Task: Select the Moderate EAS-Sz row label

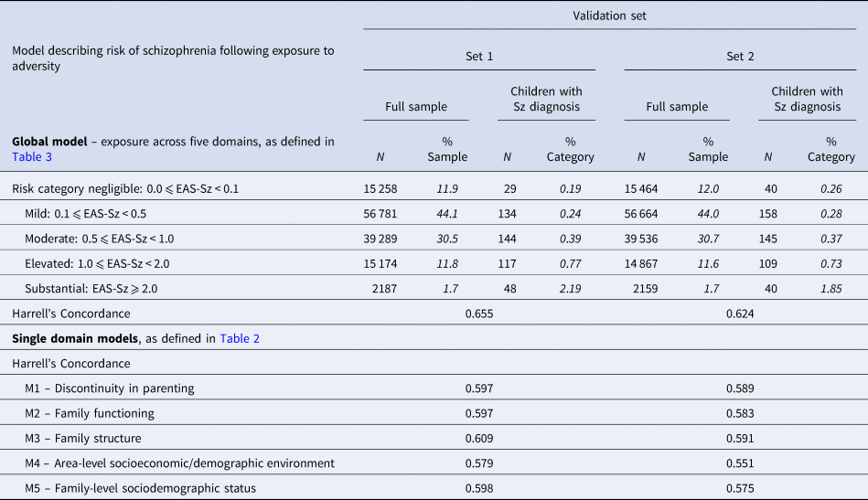Action: click(109, 239)
